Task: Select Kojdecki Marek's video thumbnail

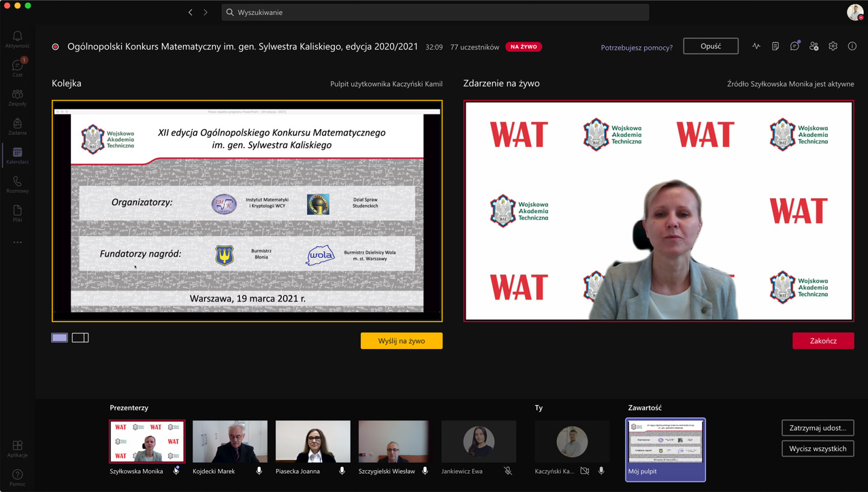Action: 230,442
